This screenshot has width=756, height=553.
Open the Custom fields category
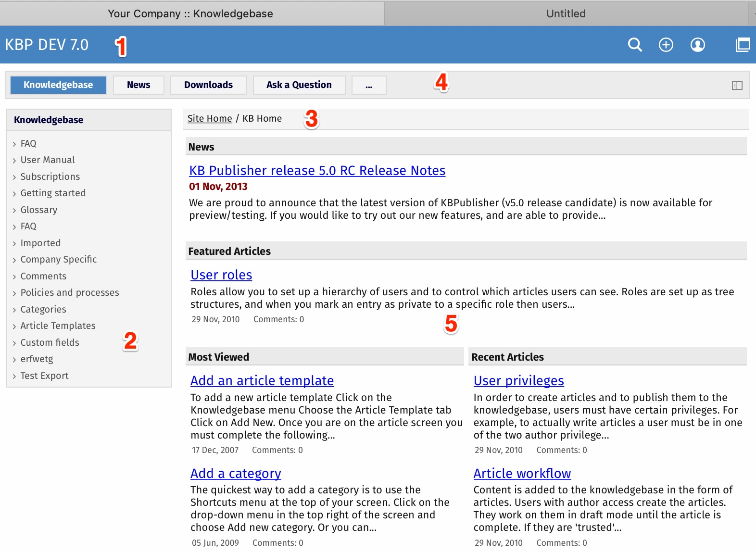tap(50, 342)
